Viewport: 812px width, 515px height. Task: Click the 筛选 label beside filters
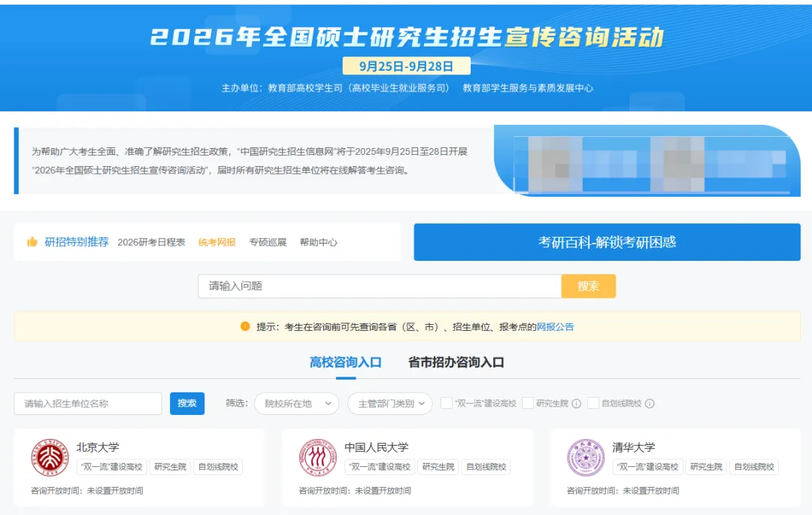tap(237, 403)
